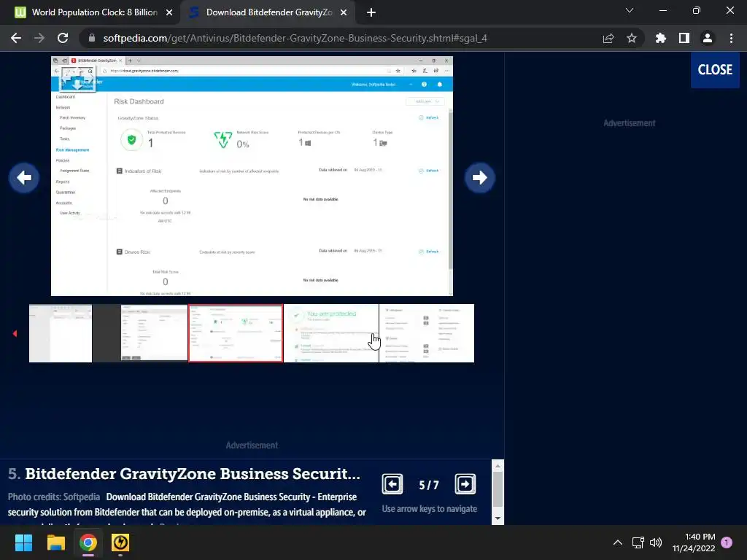This screenshot has width=747, height=560.
Task: Show hidden system tray icons
Action: click(x=617, y=542)
